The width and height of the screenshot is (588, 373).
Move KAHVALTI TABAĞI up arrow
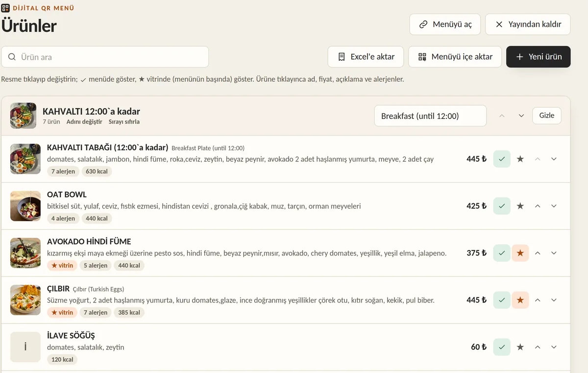[538, 159]
